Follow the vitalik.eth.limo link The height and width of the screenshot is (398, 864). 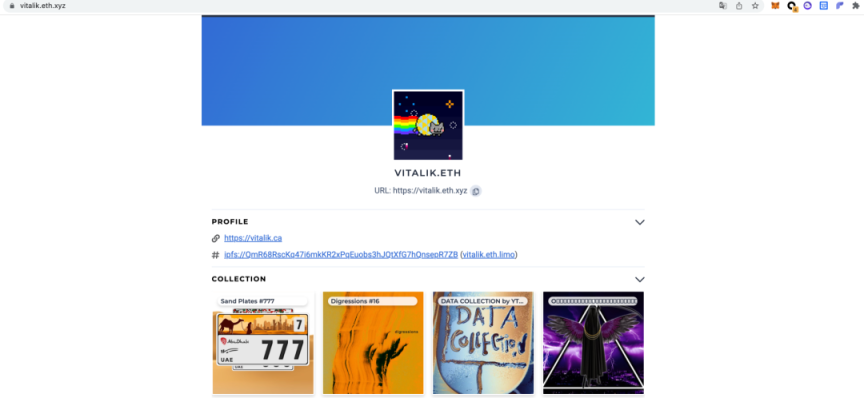(489, 255)
